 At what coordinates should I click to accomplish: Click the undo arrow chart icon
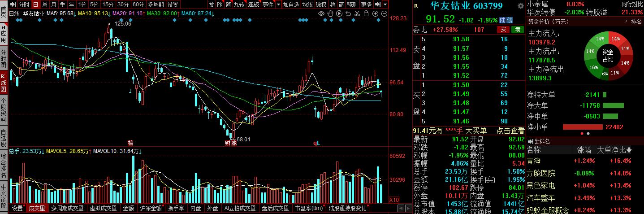coord(349,14)
